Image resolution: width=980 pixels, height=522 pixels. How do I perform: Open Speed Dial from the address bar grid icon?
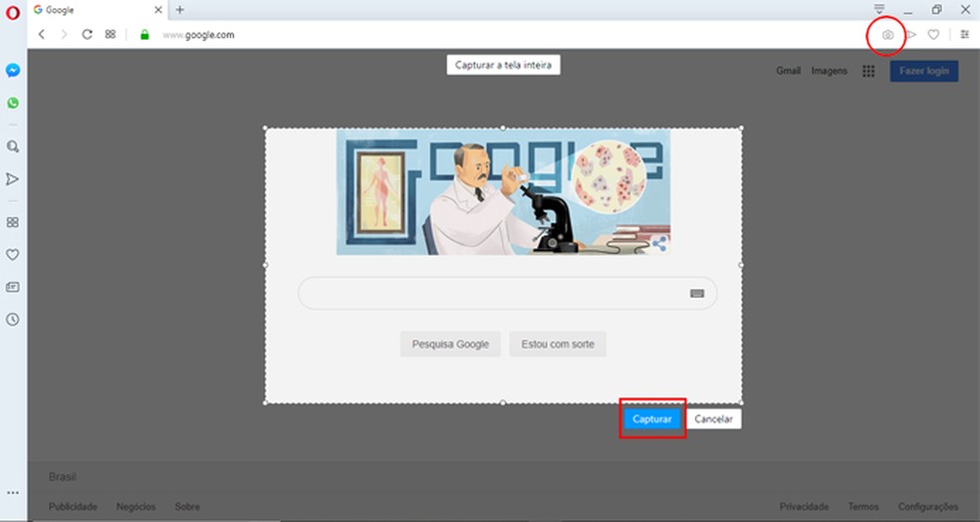pos(110,35)
